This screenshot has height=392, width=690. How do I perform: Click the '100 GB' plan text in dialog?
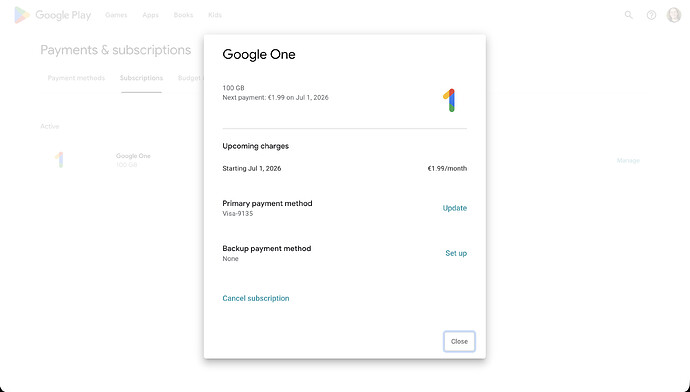pyautogui.click(x=233, y=88)
